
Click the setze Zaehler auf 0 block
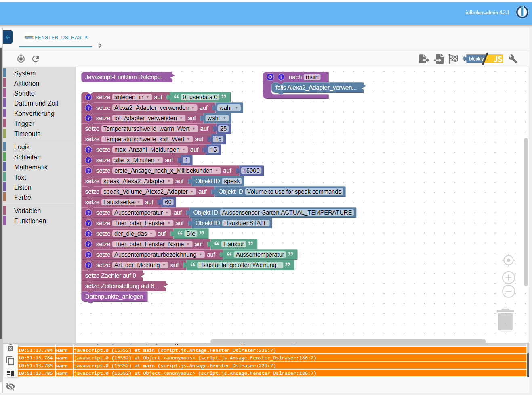(x=113, y=276)
